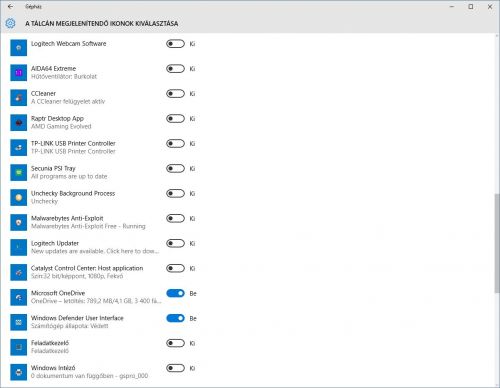Click the Malwarebytes Anti-Exploit icon
Screen dimensions: 500x388
(x=19, y=223)
